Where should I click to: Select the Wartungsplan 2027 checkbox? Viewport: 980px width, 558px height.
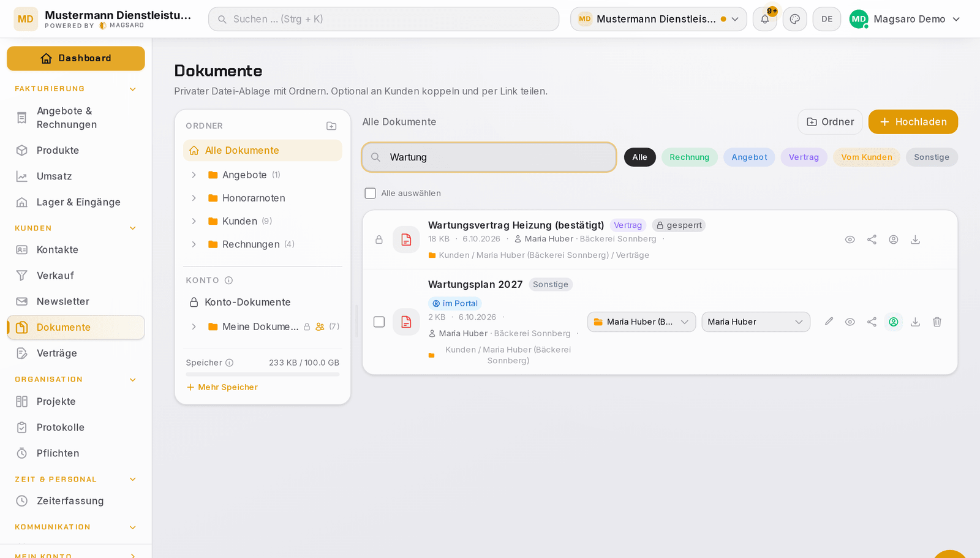pyautogui.click(x=379, y=322)
